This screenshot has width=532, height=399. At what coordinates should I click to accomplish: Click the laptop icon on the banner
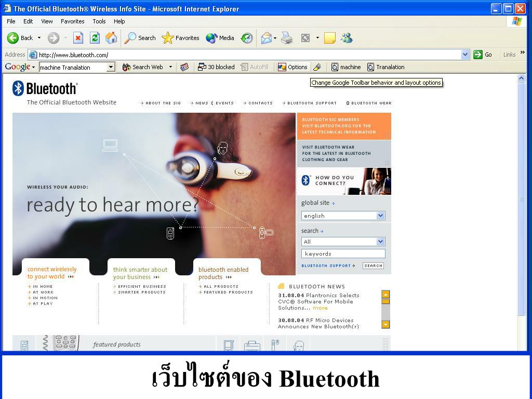click(110, 145)
